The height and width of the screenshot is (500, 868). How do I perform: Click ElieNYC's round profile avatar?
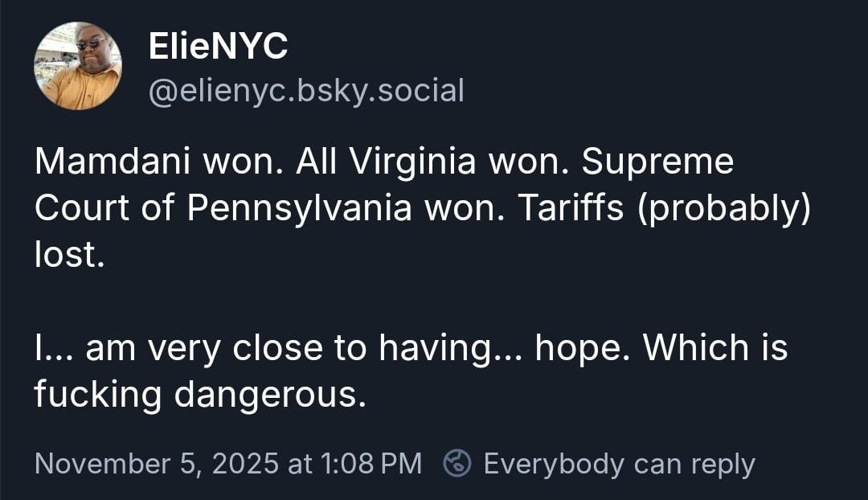coord(78,66)
